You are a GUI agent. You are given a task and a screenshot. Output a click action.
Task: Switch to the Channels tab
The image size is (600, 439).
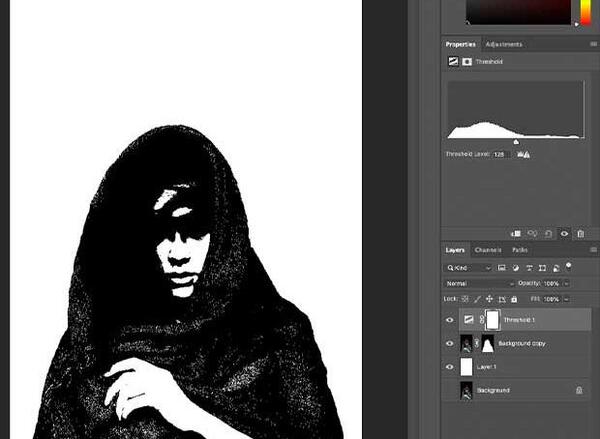point(488,250)
